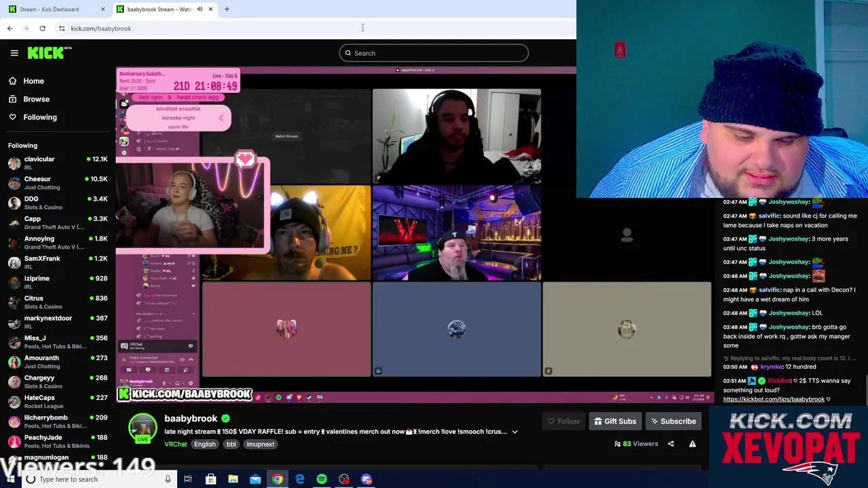This screenshot has height=488, width=868.
Task: Open Spotify from the taskbar
Action: [321, 479]
